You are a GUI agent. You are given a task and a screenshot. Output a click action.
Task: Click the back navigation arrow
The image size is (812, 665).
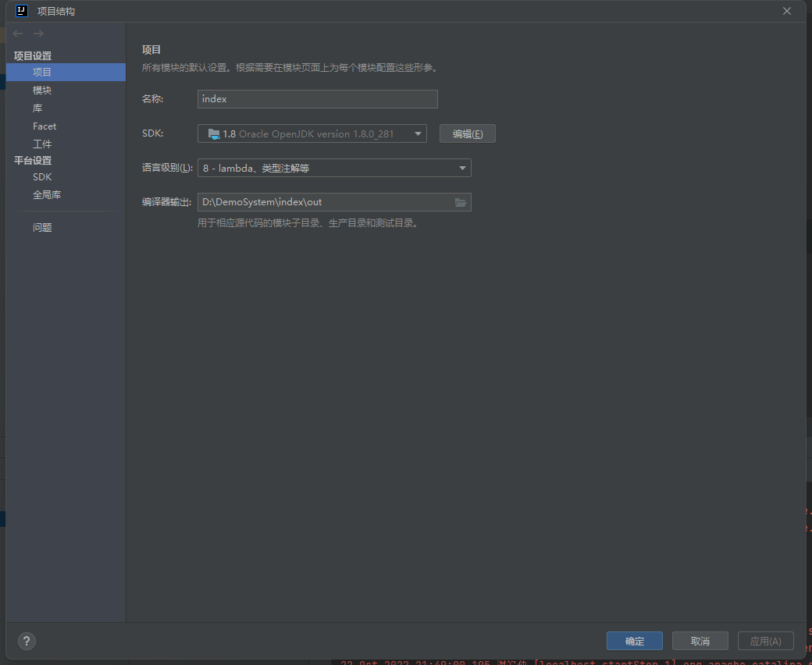[x=18, y=34]
